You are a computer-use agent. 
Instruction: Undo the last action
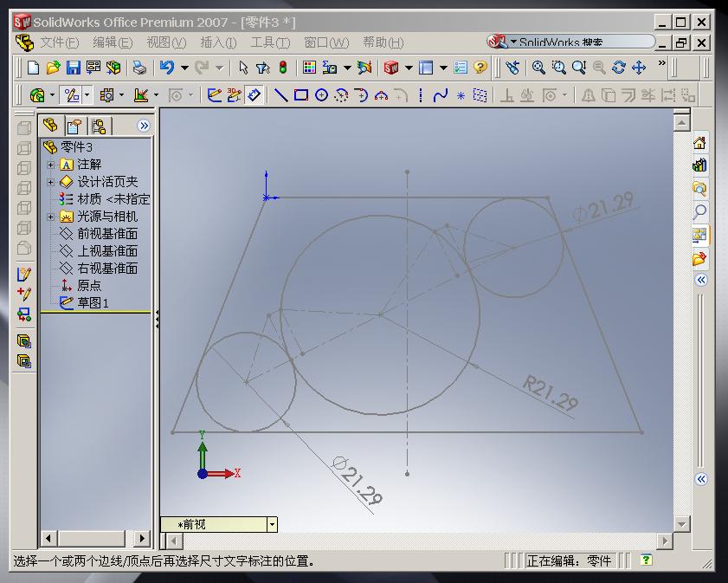167,68
